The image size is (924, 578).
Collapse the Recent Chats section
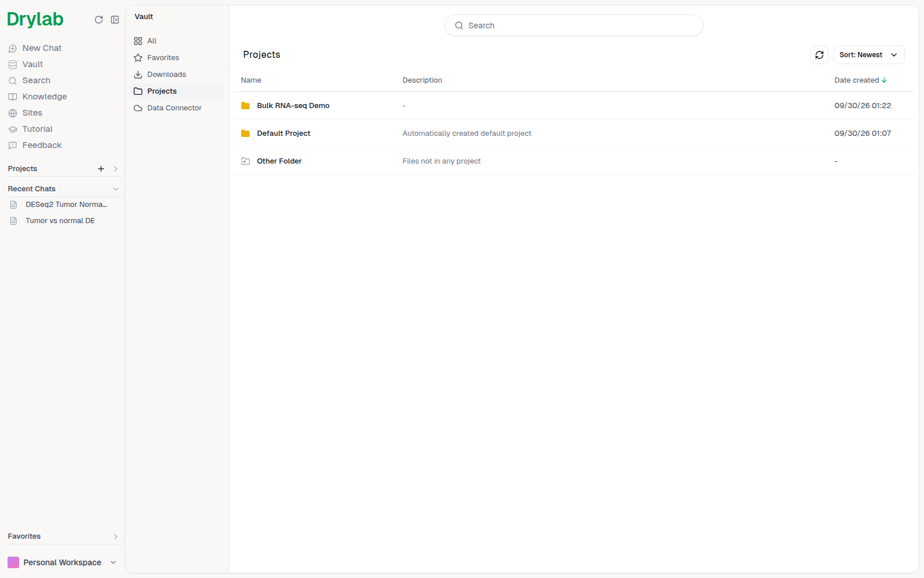[115, 189]
